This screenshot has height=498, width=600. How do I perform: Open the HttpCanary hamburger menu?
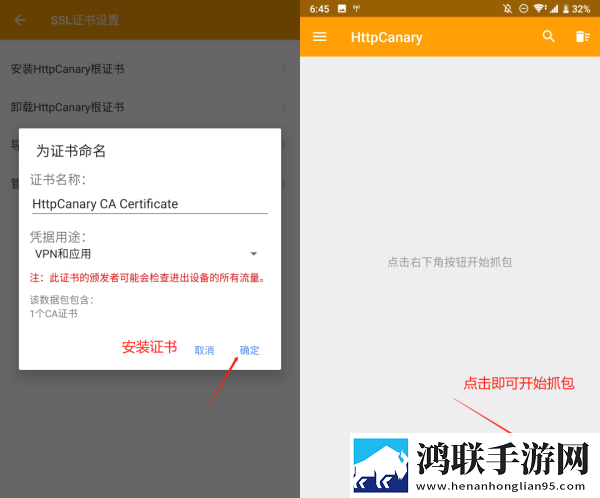[320, 37]
